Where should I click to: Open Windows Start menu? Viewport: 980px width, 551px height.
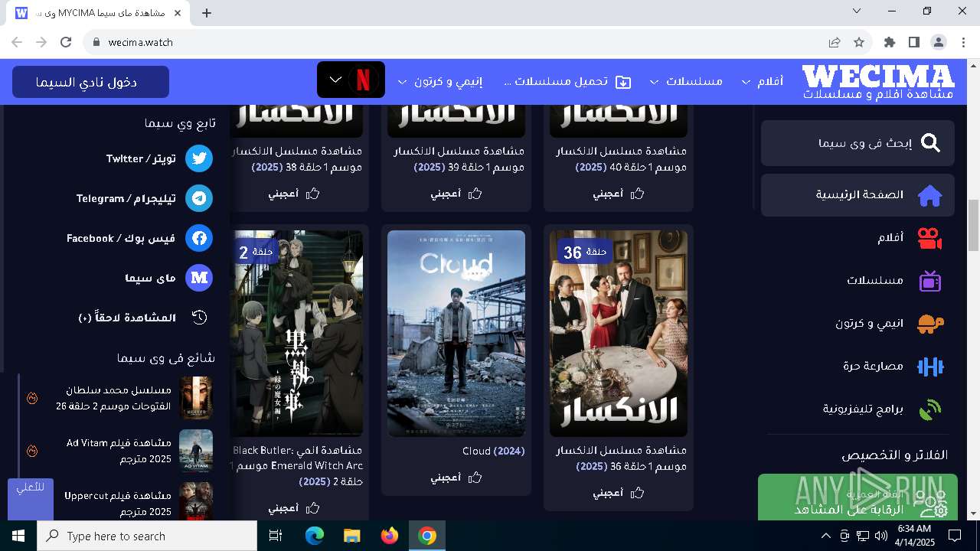(x=18, y=536)
